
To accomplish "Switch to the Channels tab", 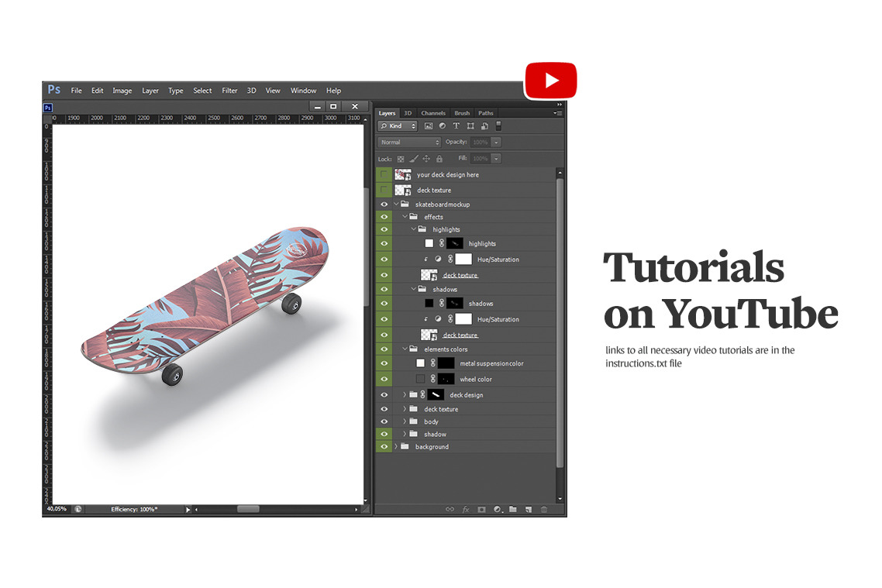I will tap(433, 113).
